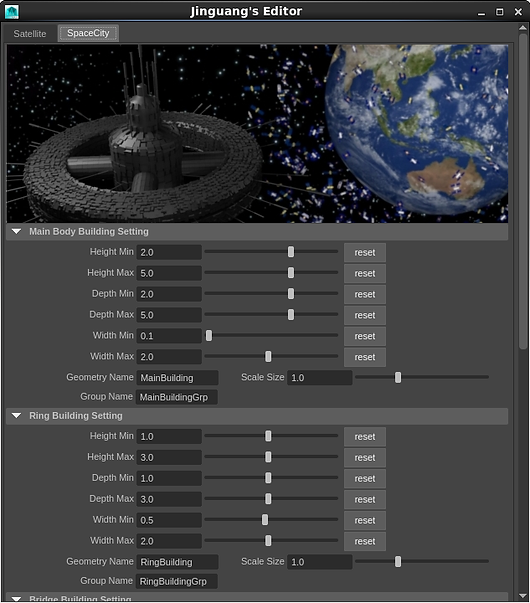The image size is (530, 603).
Task: Focus Main Body Width Max field
Action: (x=169, y=357)
